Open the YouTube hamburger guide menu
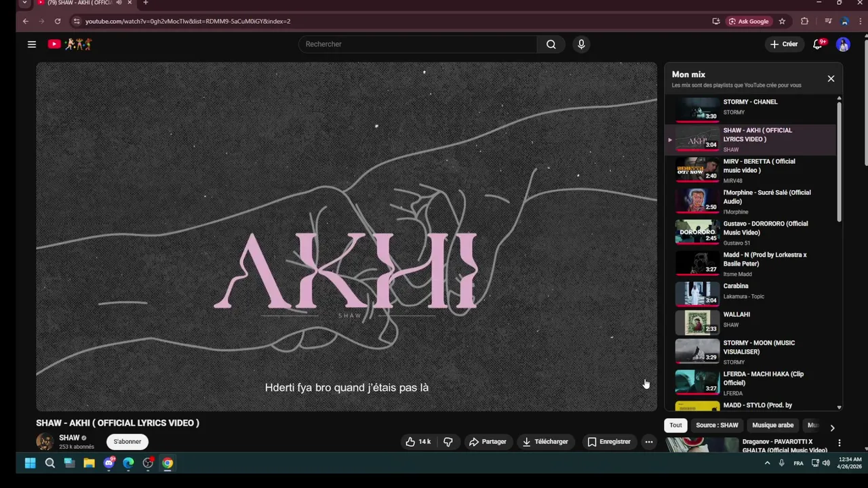868x488 pixels. click(x=31, y=44)
